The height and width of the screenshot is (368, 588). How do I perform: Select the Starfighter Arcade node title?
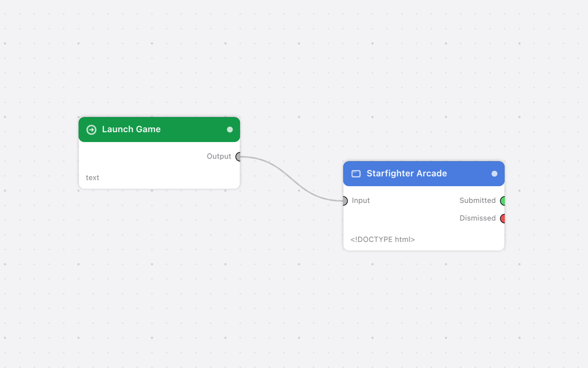(406, 173)
